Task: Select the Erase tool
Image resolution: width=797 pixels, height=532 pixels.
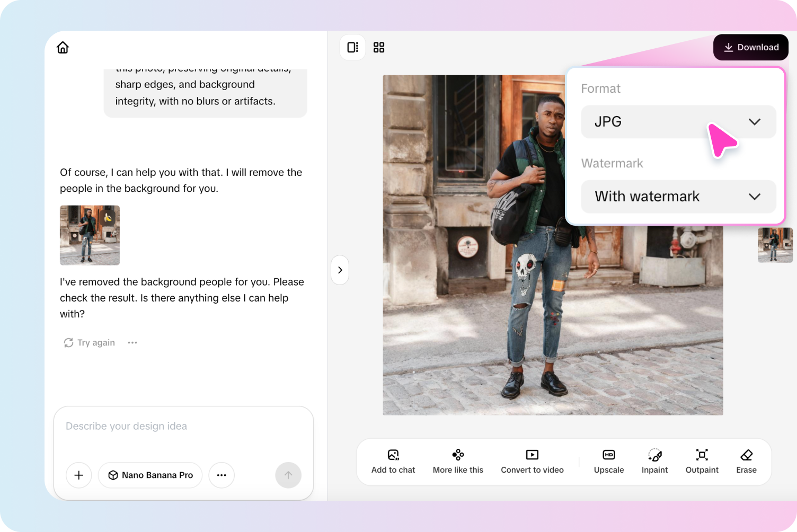Action: (x=746, y=461)
